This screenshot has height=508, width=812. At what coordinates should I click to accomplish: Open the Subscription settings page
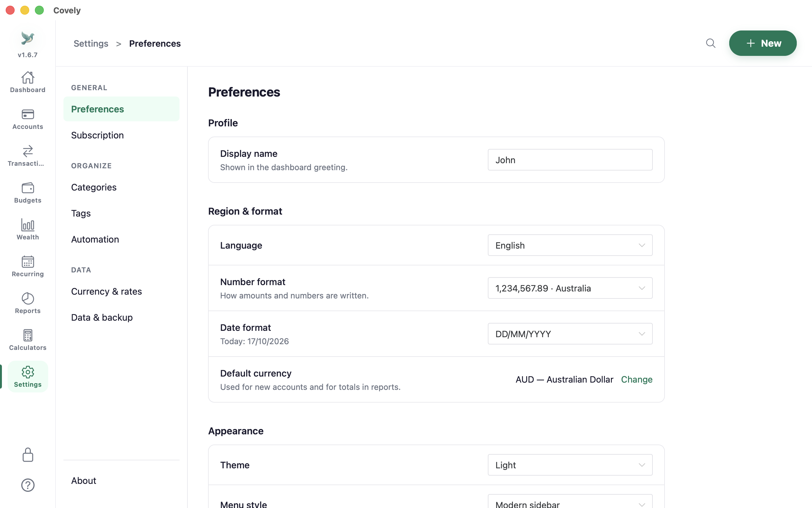pyautogui.click(x=121, y=135)
